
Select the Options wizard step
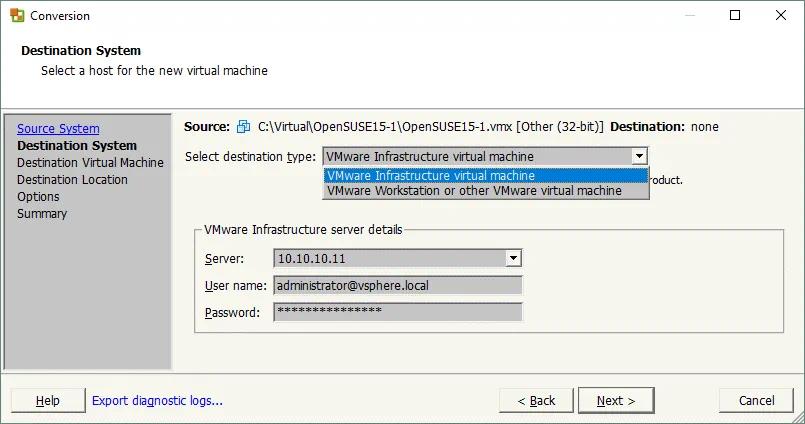(38, 197)
